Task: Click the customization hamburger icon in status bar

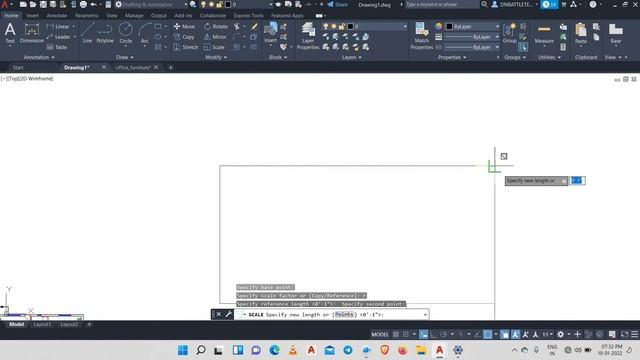Action: pyautogui.click(x=634, y=334)
